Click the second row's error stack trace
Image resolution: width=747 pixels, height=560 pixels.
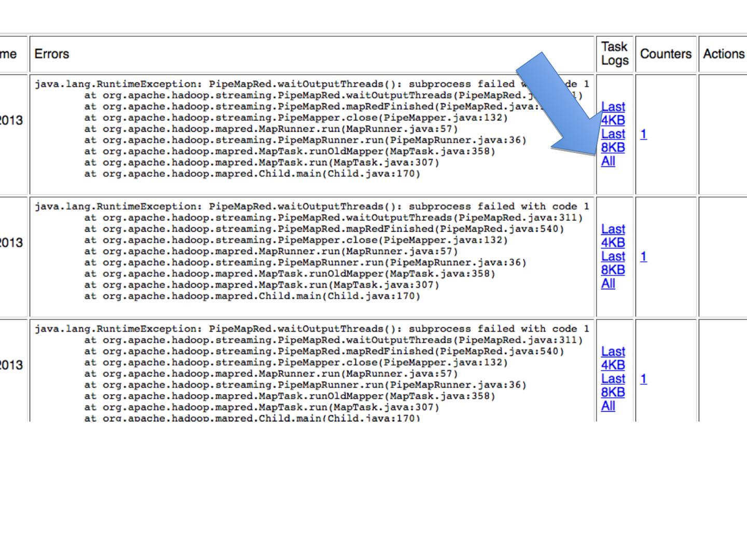pos(311,251)
